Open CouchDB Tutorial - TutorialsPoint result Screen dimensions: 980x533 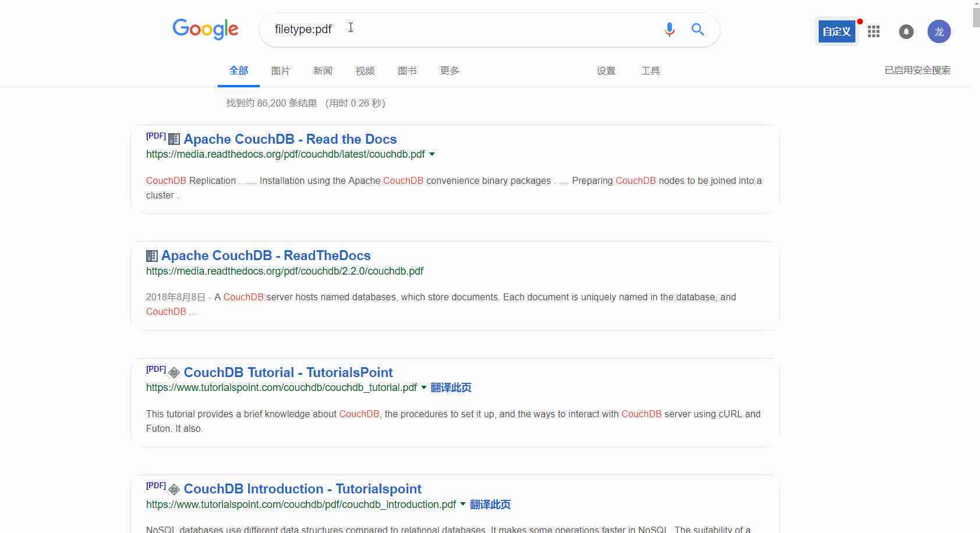tap(288, 372)
